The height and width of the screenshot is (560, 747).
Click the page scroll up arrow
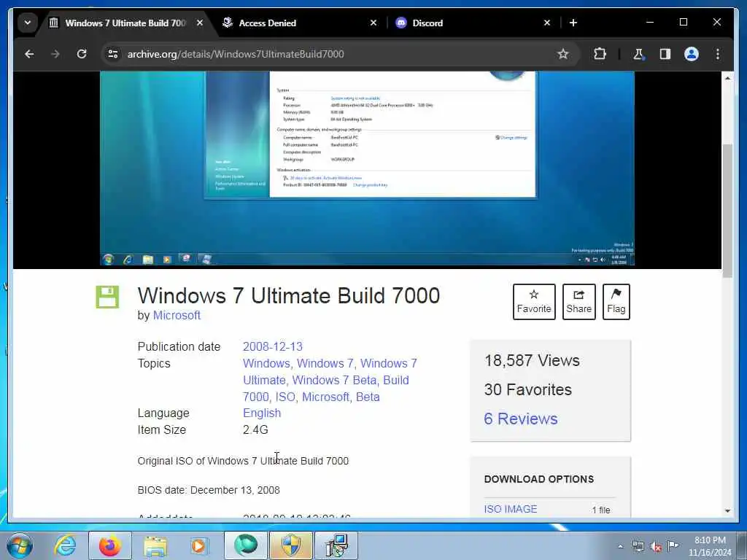727,77
